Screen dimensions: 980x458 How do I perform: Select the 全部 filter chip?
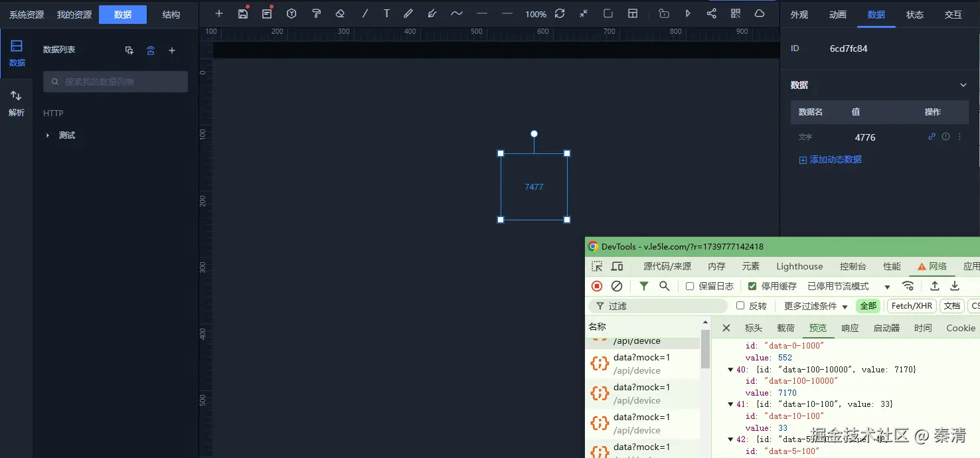868,306
